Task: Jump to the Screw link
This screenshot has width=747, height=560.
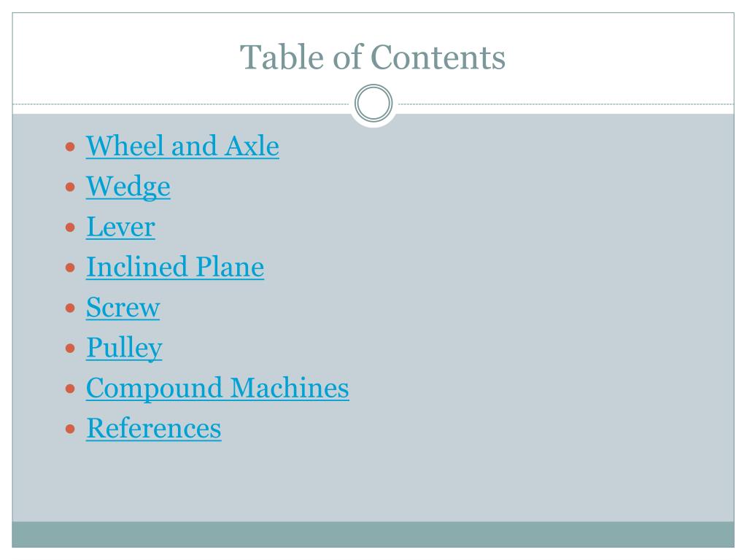Action: (x=123, y=307)
